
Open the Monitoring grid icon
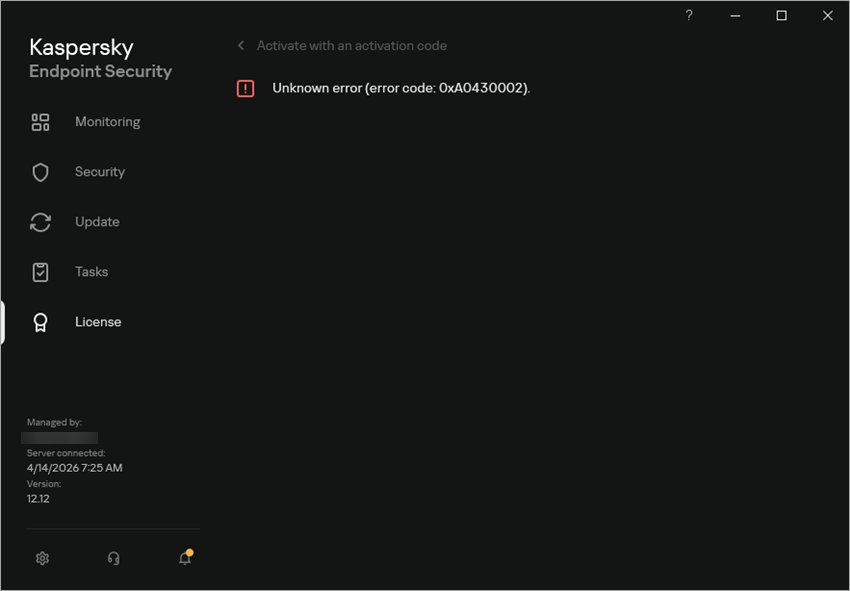40,122
